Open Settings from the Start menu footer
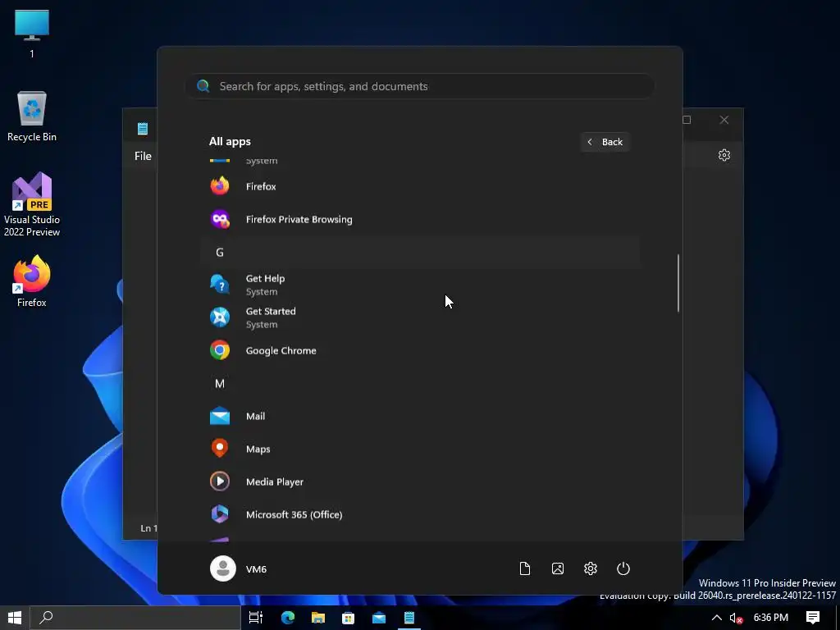The height and width of the screenshot is (630, 840). pos(591,568)
